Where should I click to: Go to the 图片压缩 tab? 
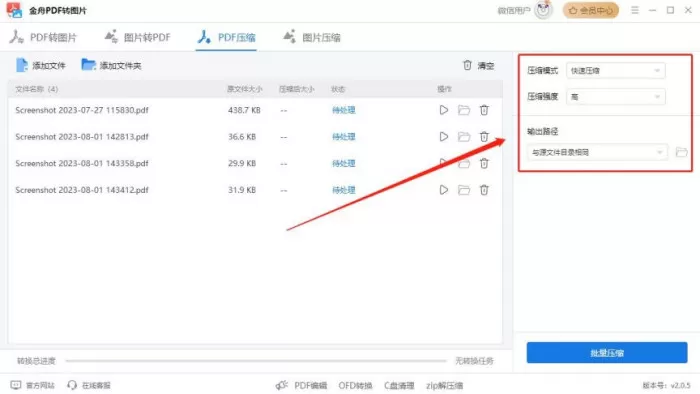point(312,37)
